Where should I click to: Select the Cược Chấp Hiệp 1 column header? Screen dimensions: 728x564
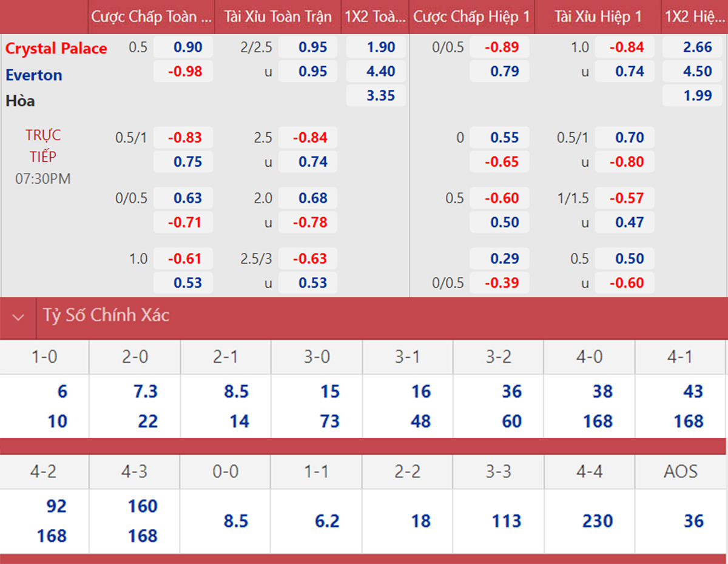point(471,16)
